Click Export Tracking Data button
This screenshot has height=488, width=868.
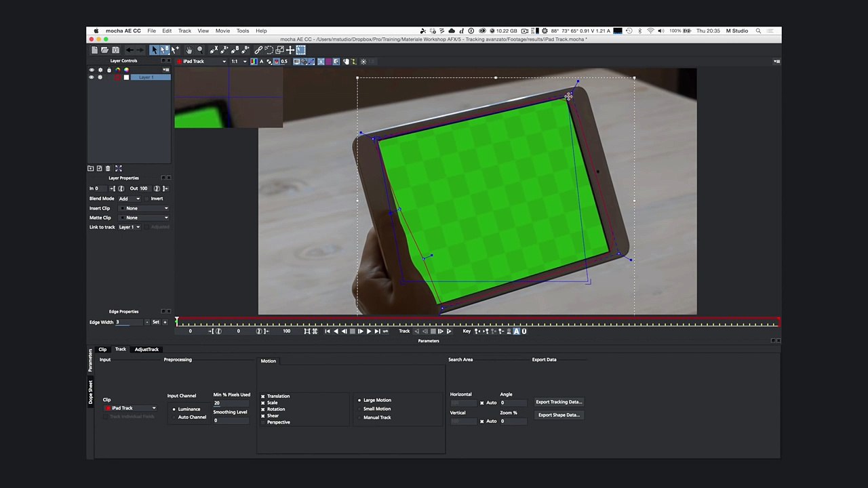click(559, 402)
